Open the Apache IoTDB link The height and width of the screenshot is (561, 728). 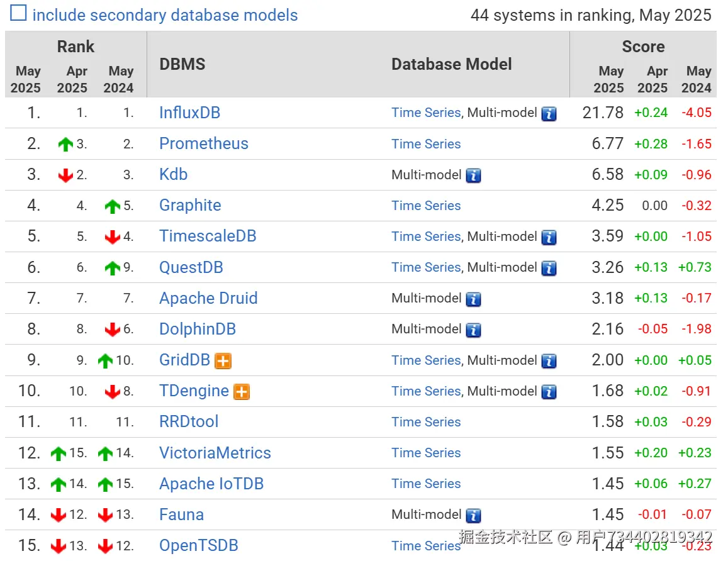coord(211,484)
